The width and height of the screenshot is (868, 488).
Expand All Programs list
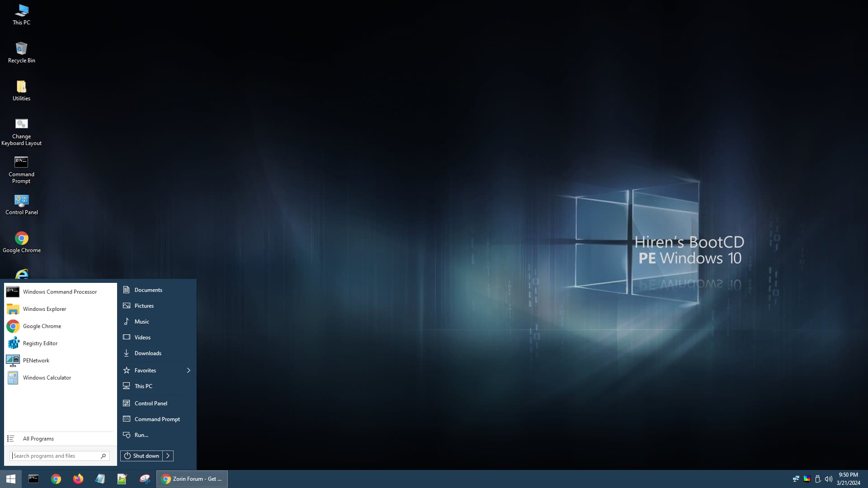[60, 439]
